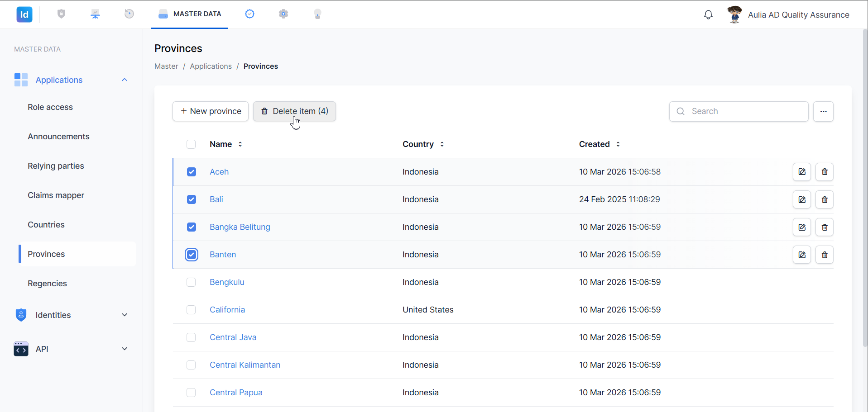
Task: Select Provinces in sidebar
Action: pyautogui.click(x=77, y=254)
